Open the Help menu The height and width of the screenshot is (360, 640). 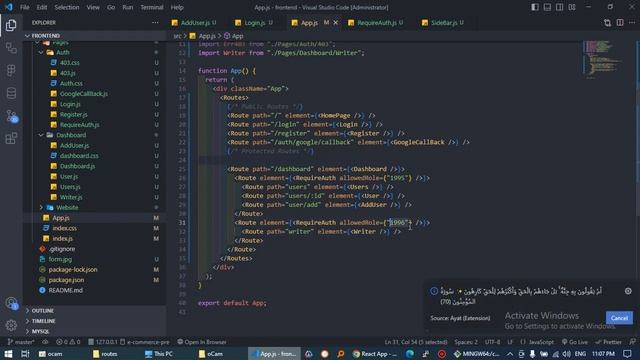pos(177,7)
